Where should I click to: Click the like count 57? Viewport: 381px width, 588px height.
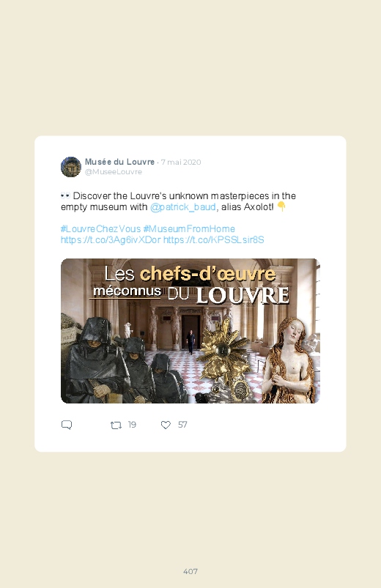pyautogui.click(x=182, y=425)
